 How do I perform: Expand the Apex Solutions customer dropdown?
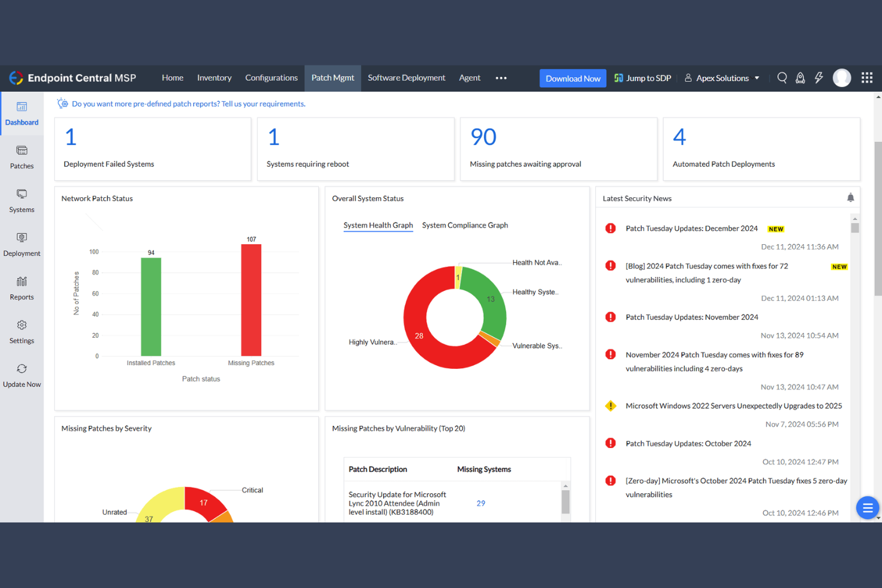click(722, 78)
